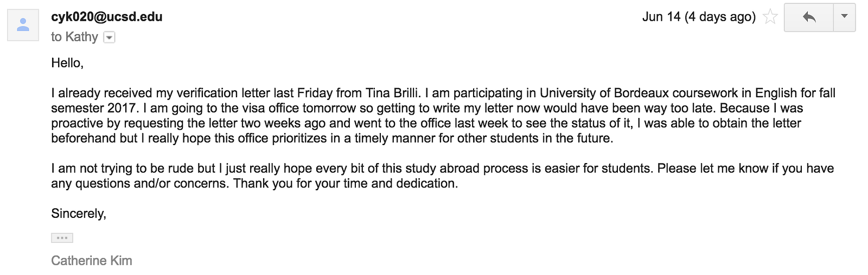Click the 'Hello,' greeting line
The width and height of the screenshot is (868, 275).
67,63
